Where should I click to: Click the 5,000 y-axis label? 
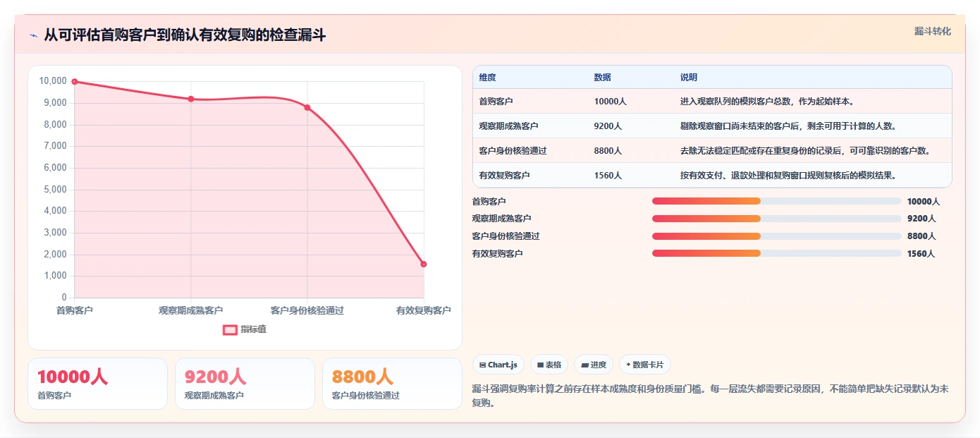[55, 190]
